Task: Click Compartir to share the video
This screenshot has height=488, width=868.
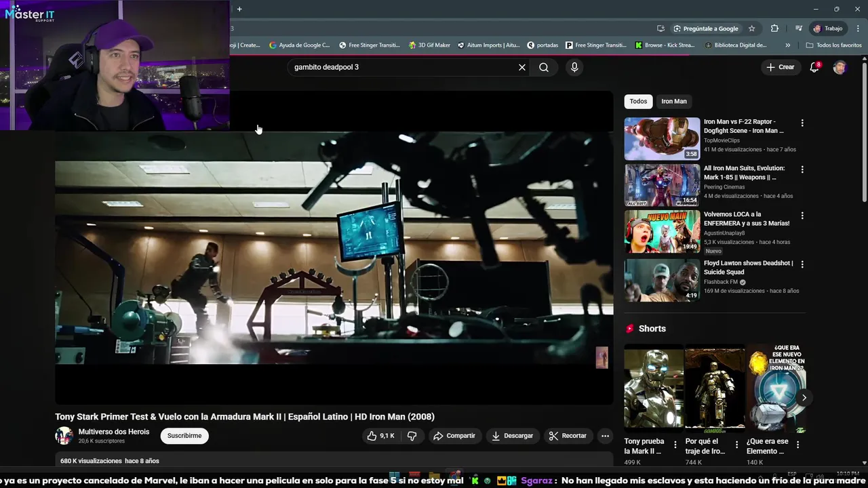Action: (454, 436)
